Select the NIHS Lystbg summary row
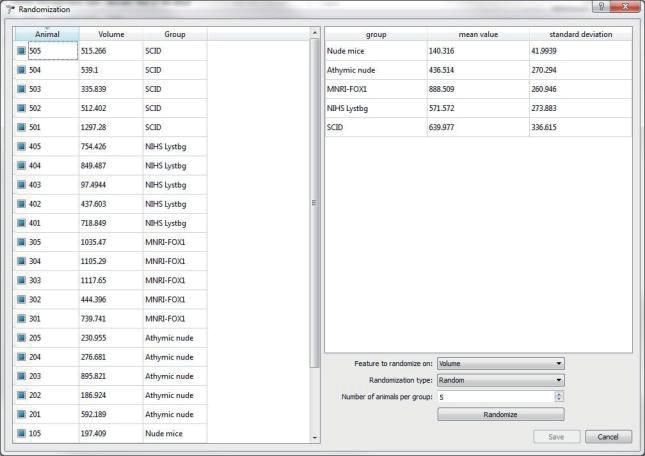Image resolution: width=645 pixels, height=456 pixels. coord(478,108)
